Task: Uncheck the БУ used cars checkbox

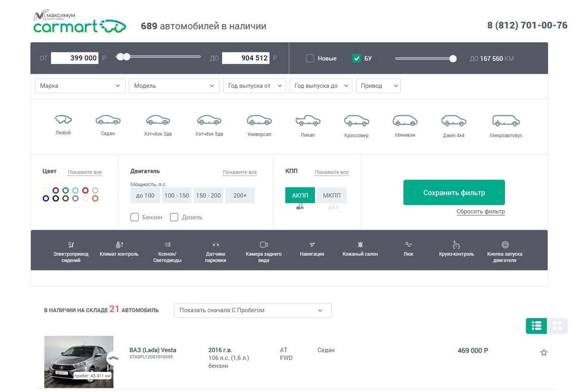Action: [x=357, y=58]
